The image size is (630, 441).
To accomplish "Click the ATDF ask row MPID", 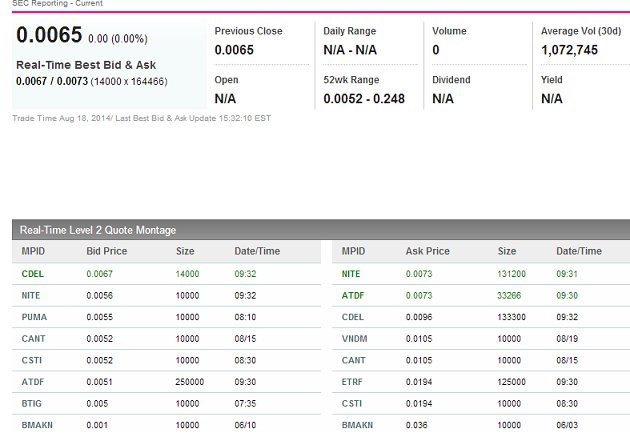I will coord(353,296).
